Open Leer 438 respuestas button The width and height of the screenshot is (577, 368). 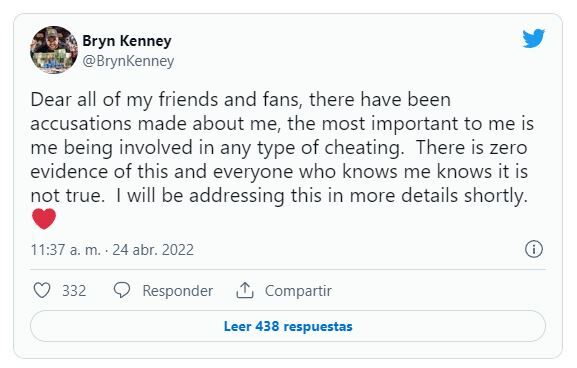click(288, 326)
